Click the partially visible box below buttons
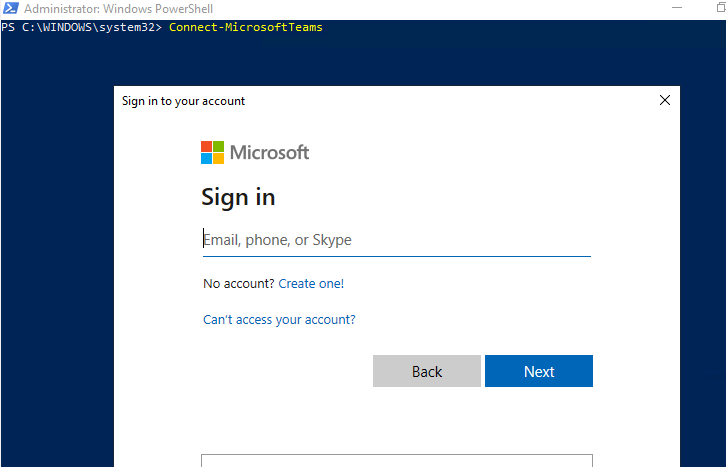This screenshot has width=726, height=467. 397,461
